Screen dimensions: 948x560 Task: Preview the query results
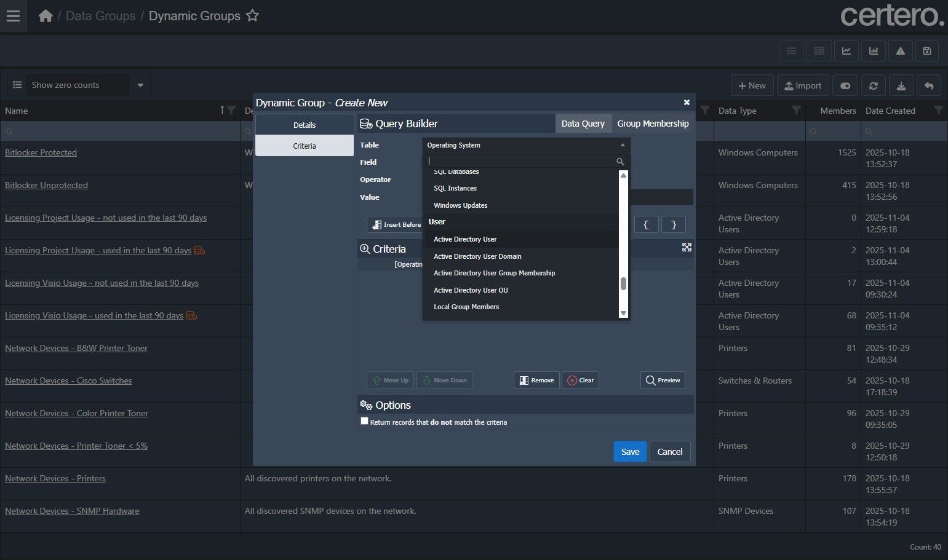pos(663,381)
